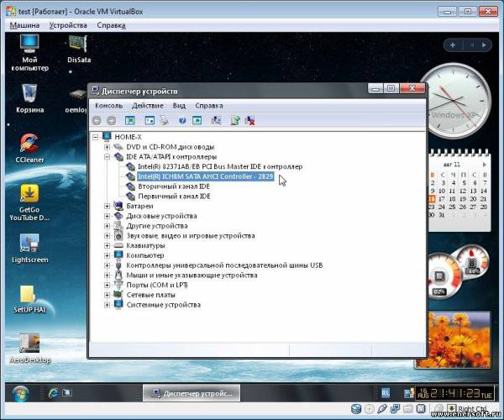Expand the Батареи node
This screenshot has width=504, height=420.
point(107,207)
